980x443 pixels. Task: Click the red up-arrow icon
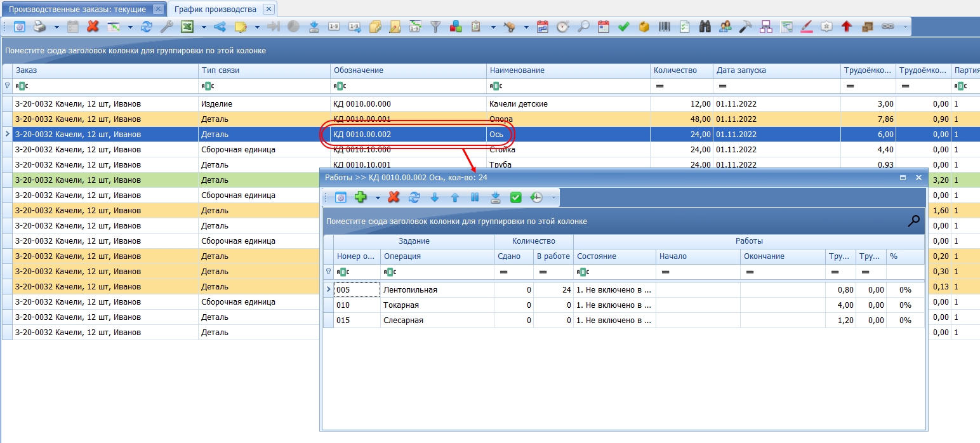(846, 27)
